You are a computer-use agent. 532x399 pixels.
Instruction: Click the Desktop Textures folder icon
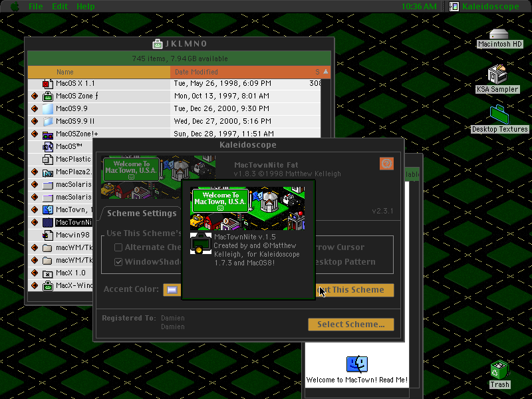(499, 114)
